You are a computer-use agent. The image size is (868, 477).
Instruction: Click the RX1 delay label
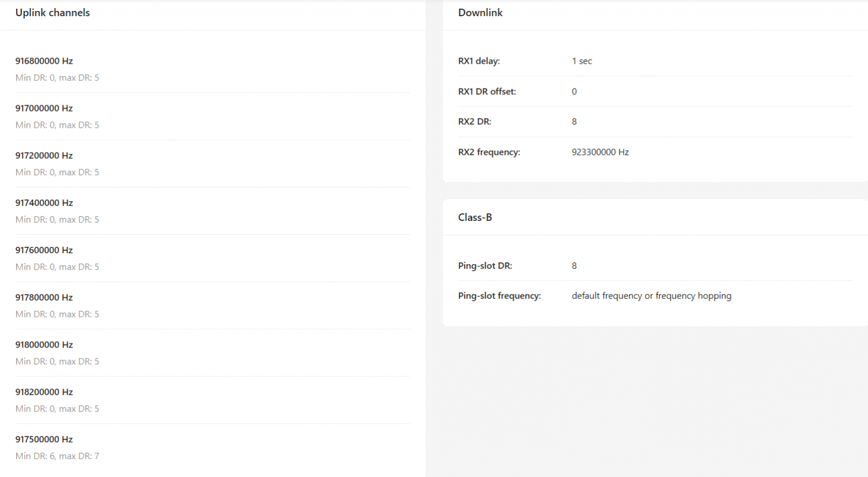click(x=479, y=61)
